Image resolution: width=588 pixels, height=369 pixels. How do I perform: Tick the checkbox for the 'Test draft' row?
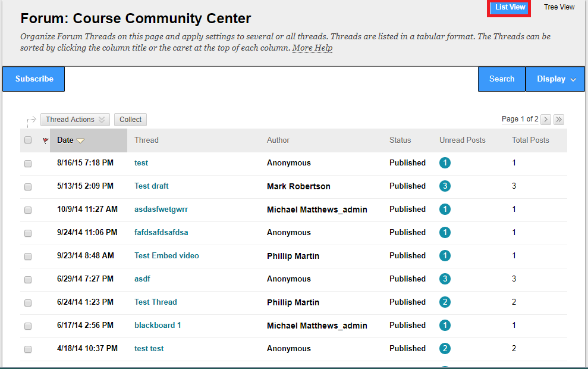coord(27,186)
